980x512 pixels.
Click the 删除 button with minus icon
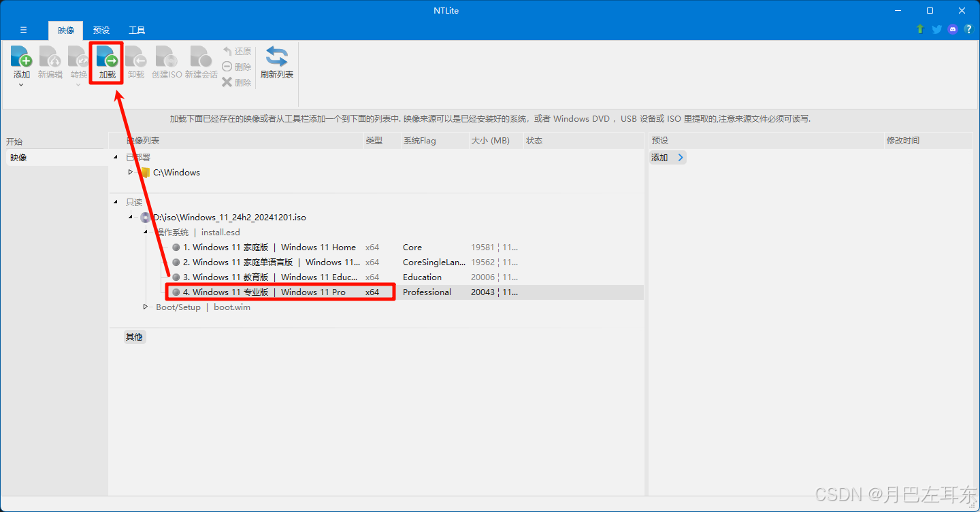(237, 67)
